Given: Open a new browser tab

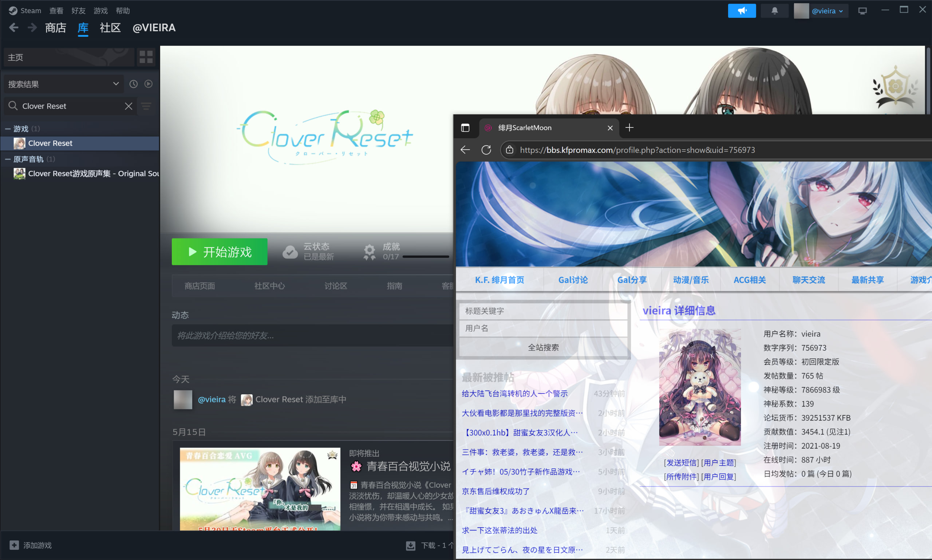Looking at the screenshot, I should (629, 128).
